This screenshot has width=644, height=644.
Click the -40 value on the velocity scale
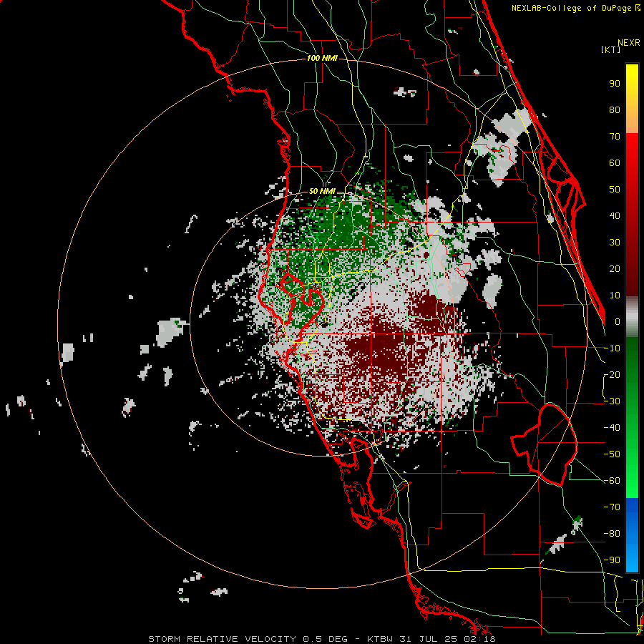(612, 428)
